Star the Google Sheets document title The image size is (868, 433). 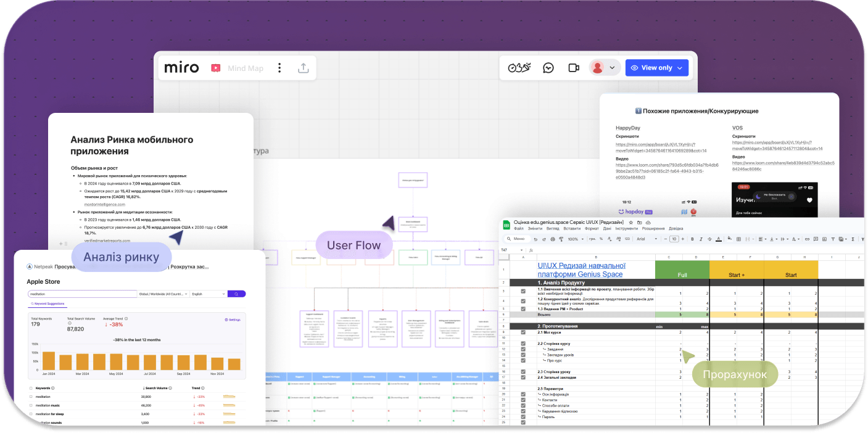pyautogui.click(x=631, y=222)
